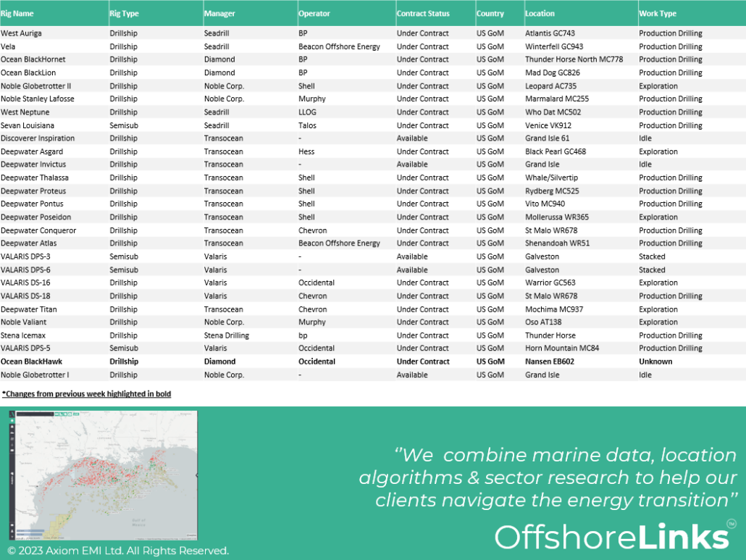This screenshot has width=746, height=560.
Task: Enable the LIVE mode toggle on the map
Action: 76,414
